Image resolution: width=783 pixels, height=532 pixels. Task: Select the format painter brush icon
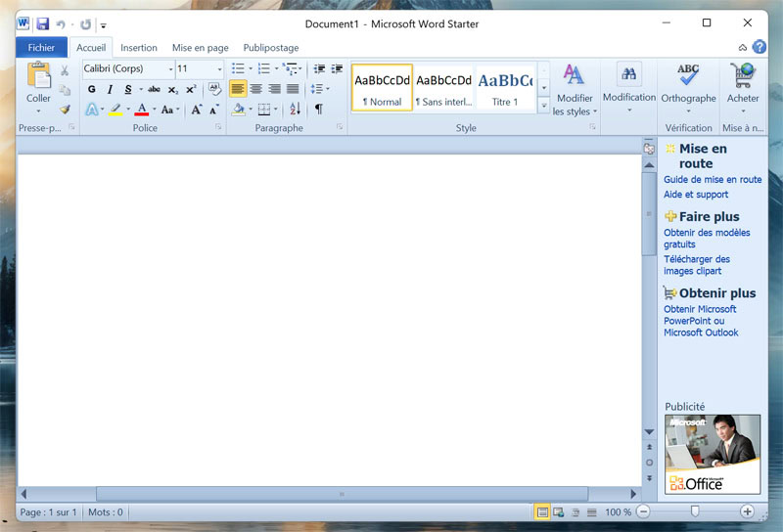(65, 110)
